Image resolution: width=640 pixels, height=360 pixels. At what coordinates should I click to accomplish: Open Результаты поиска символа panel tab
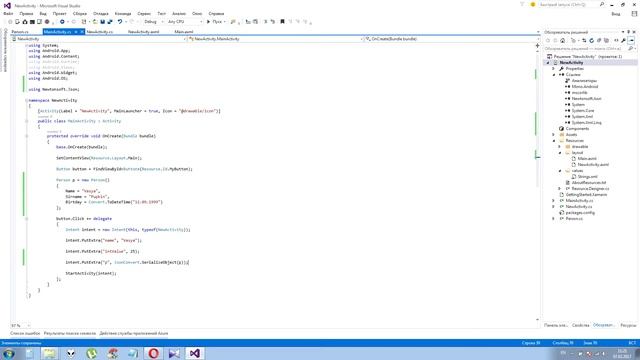tap(70, 333)
